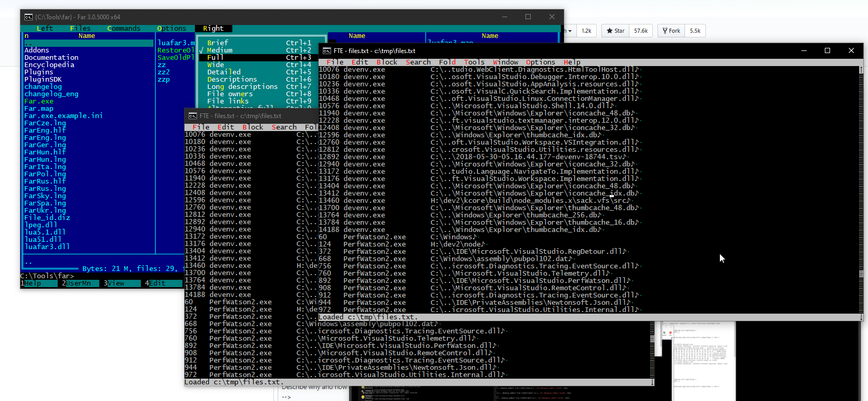This screenshot has width=868, height=401.
Task: Click the highlighted Right menu in Far
Action: coord(213,28)
